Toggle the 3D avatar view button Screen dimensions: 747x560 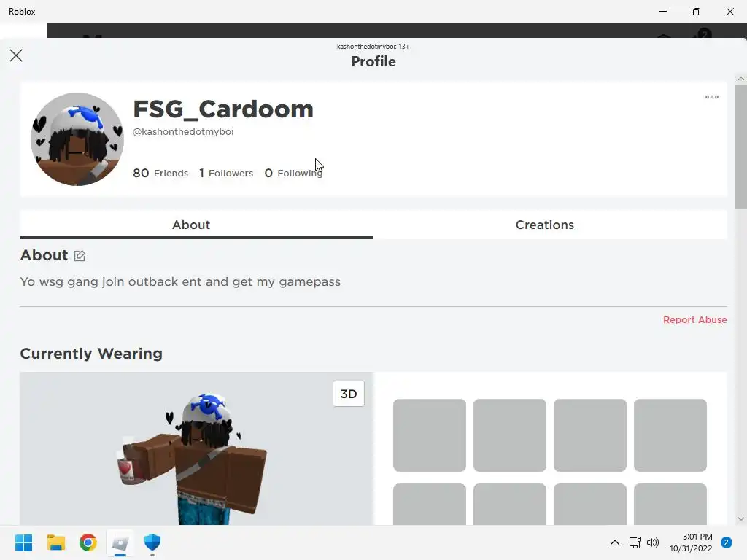pyautogui.click(x=349, y=394)
